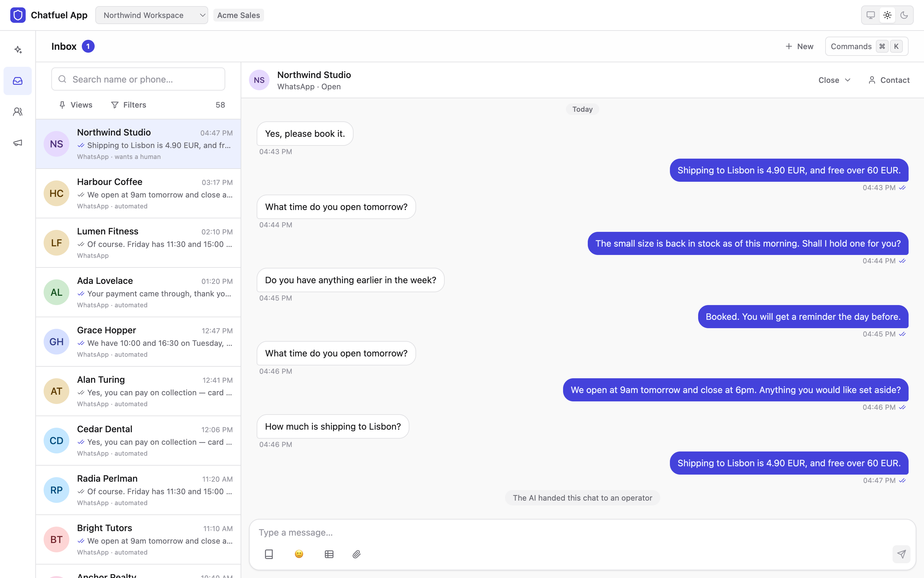
Task: Open the Contact details panel
Action: point(889,80)
